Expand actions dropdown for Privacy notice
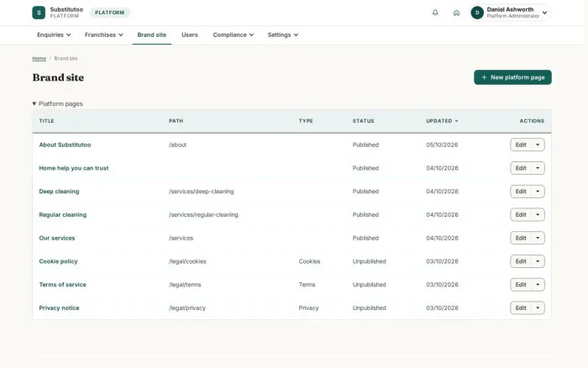588x368 pixels. point(538,308)
